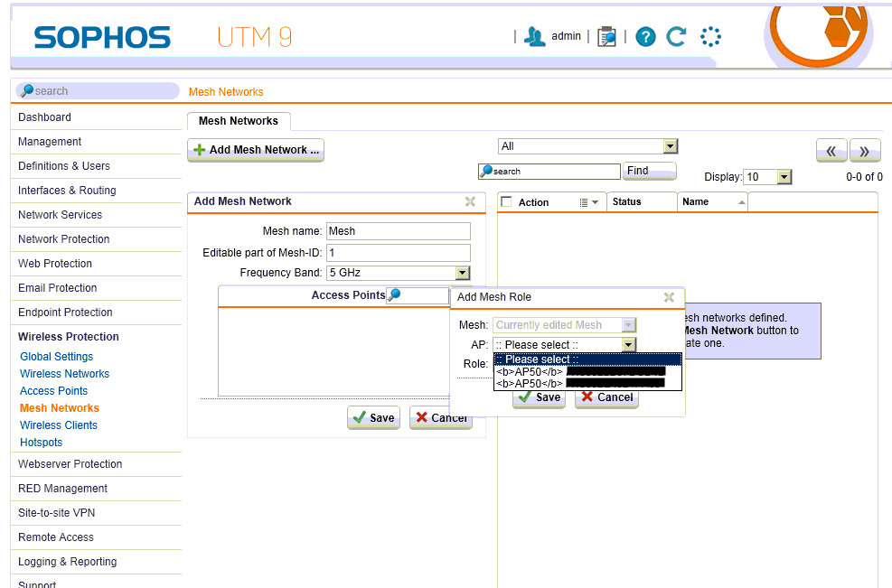Open Endpoint Protection menu
892x588 pixels.
tap(65, 313)
